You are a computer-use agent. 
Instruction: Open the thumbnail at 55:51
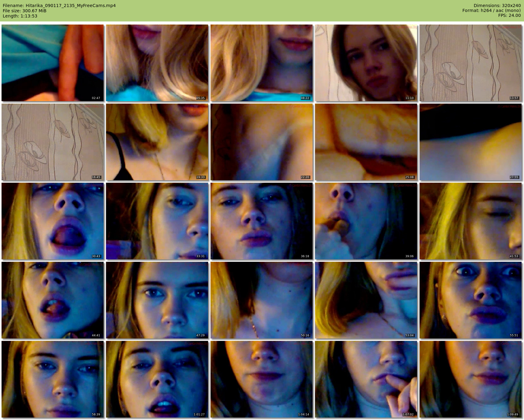tap(470, 300)
